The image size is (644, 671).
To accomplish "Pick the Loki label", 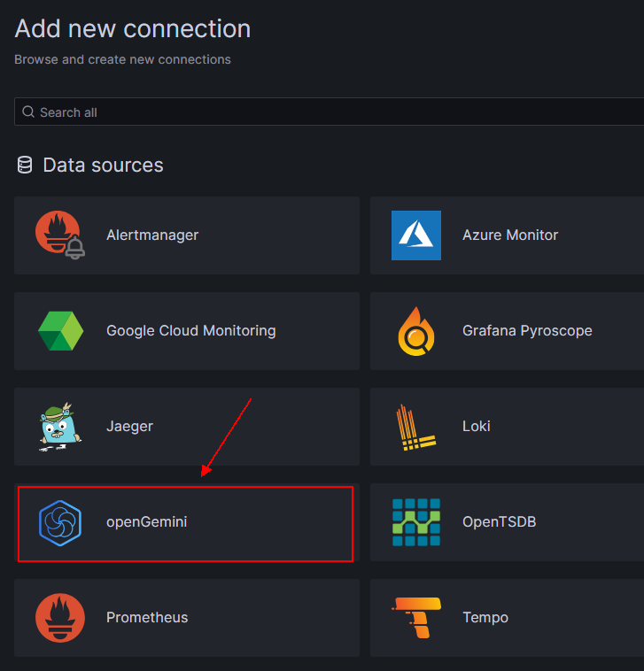I will click(x=477, y=426).
